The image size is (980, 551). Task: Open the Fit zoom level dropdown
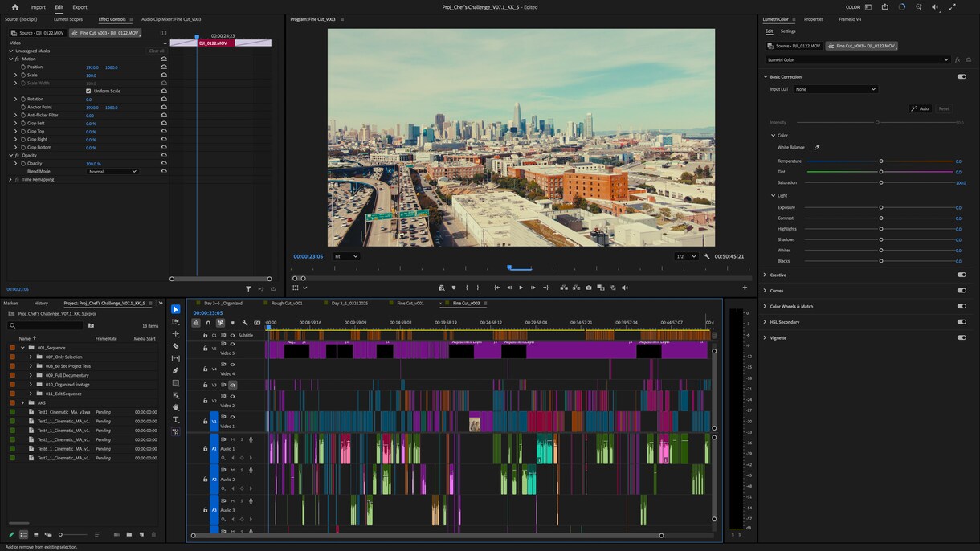click(x=346, y=256)
